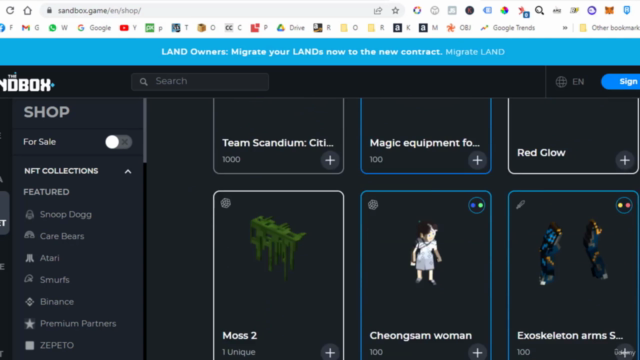Viewport: 640px width, 360px height.
Task: Open the Google Trends bookmark
Action: tap(507, 28)
